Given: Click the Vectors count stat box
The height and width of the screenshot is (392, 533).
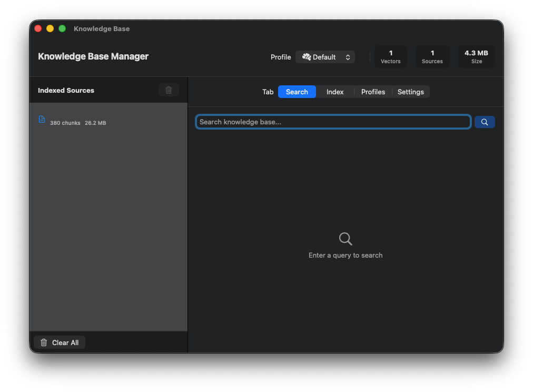Looking at the screenshot, I should tap(390, 57).
